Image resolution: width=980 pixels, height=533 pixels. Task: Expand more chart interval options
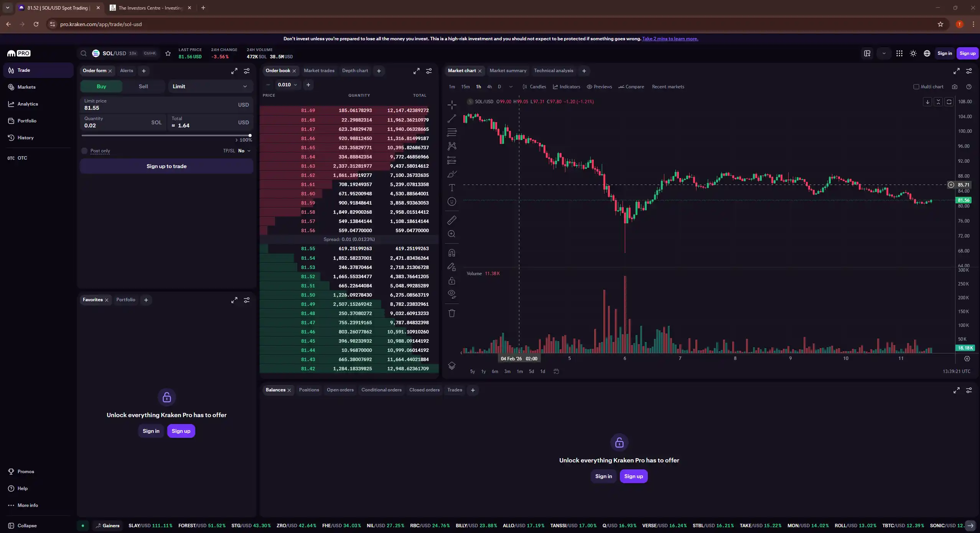511,87
